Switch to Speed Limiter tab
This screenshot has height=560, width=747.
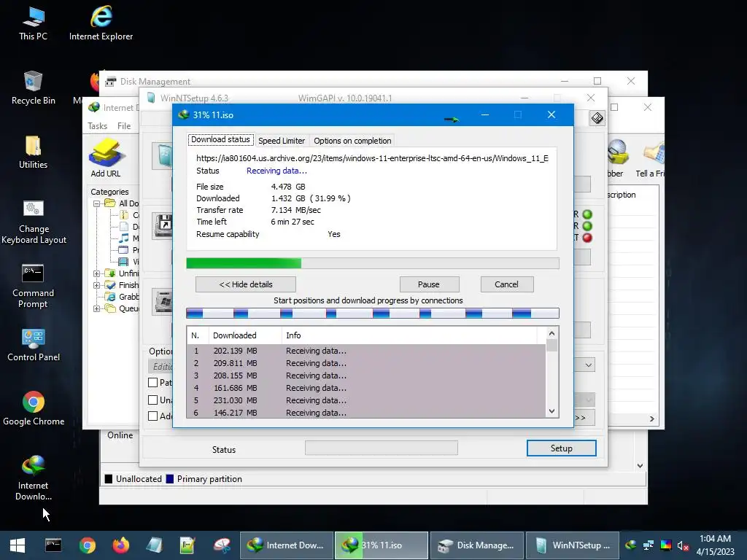point(282,141)
